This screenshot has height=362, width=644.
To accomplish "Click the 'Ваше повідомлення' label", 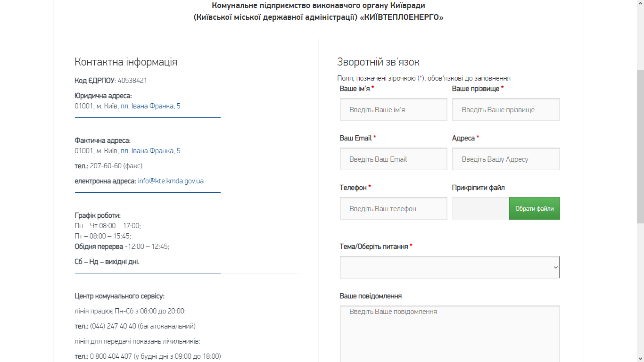I will [x=371, y=296].
